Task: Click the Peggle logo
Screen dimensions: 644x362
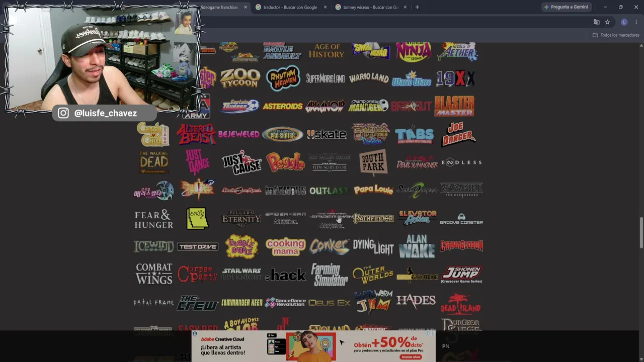Action: point(285,162)
